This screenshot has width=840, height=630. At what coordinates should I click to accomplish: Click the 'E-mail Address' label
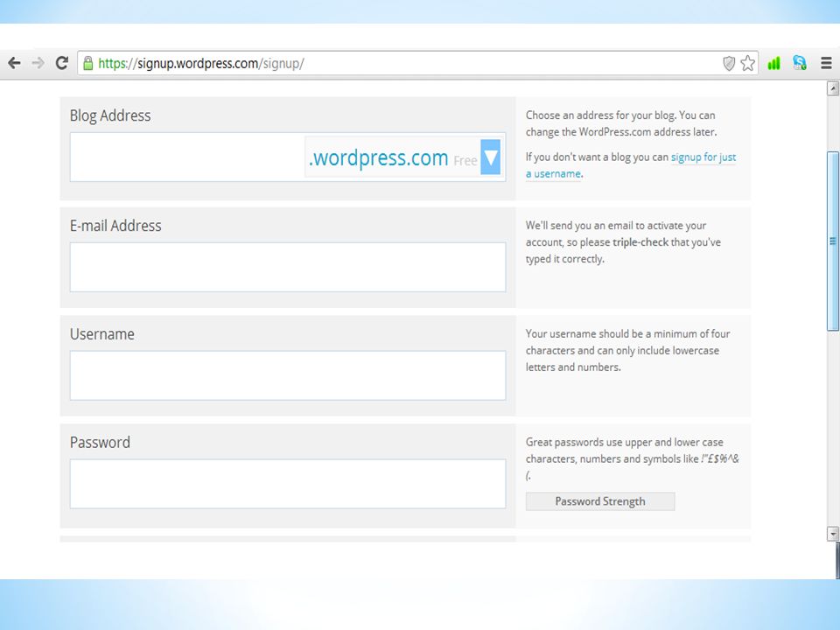point(115,226)
